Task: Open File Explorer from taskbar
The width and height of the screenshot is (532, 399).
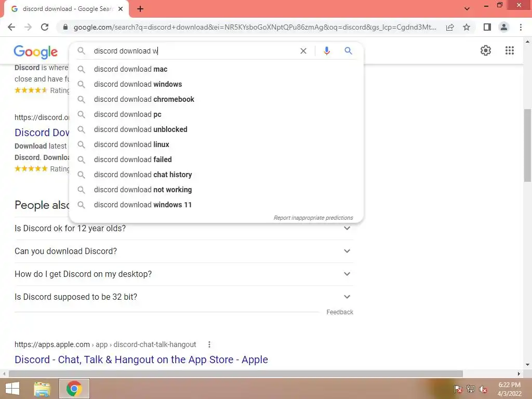Action: (42, 389)
